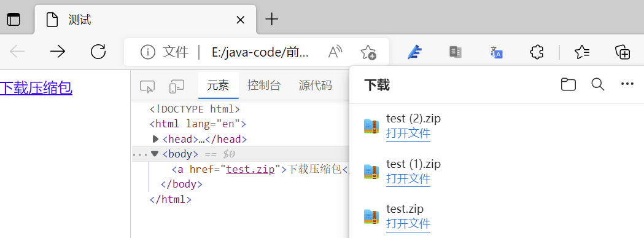
Task: Select the closing </body> tag line
Action: [182, 184]
